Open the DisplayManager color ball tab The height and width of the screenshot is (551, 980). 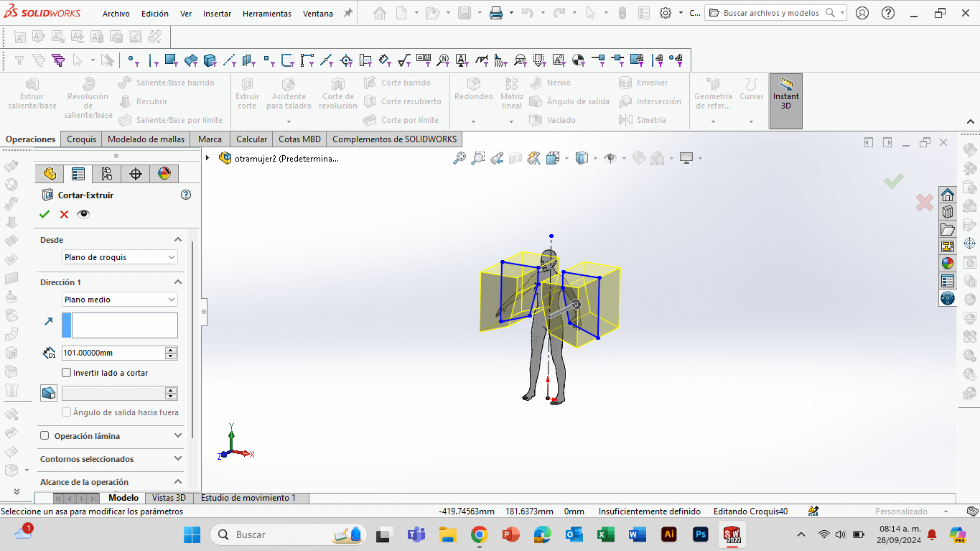[164, 174]
